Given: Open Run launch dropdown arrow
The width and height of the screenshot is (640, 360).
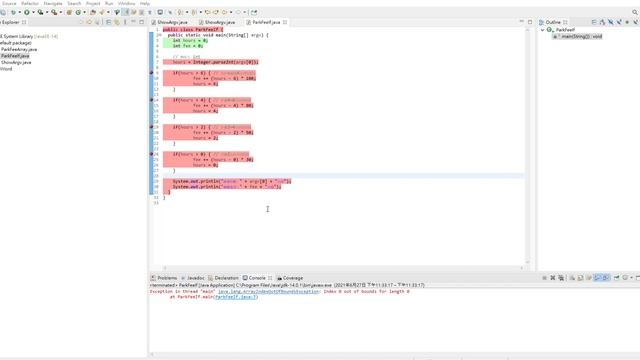Looking at the screenshot, I should [x=33, y=12].
